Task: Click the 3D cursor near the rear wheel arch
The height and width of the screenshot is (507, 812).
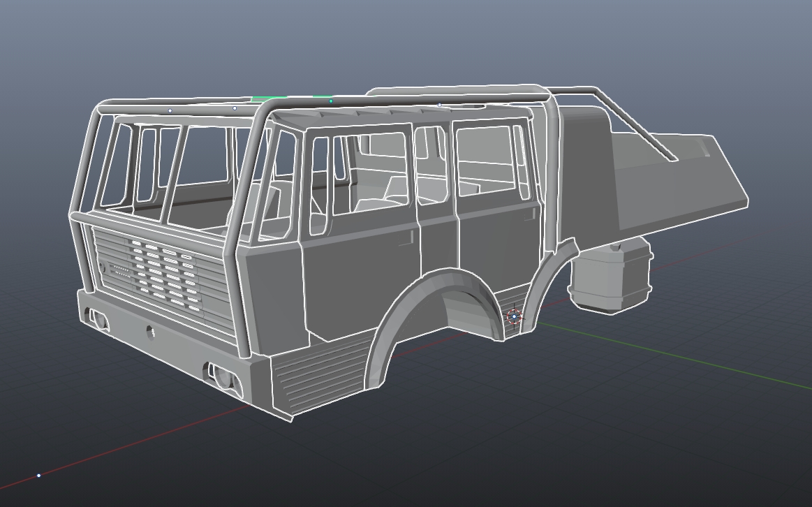Action: point(515,316)
